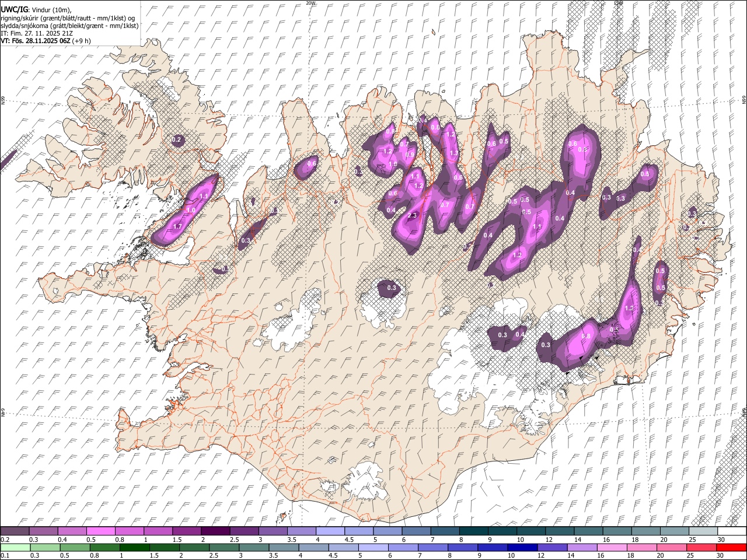
Task: Click the 1.0 precipitation value on the map
Action: (x=191, y=210)
